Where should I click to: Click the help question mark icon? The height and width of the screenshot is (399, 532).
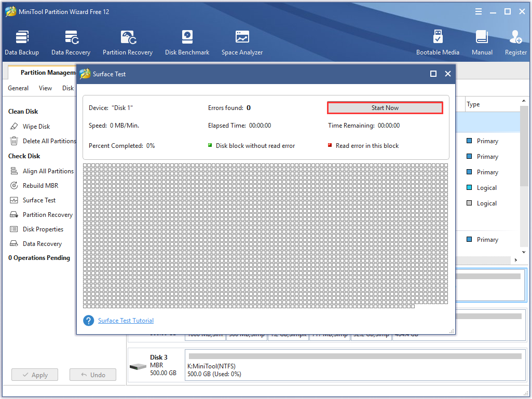click(x=89, y=320)
